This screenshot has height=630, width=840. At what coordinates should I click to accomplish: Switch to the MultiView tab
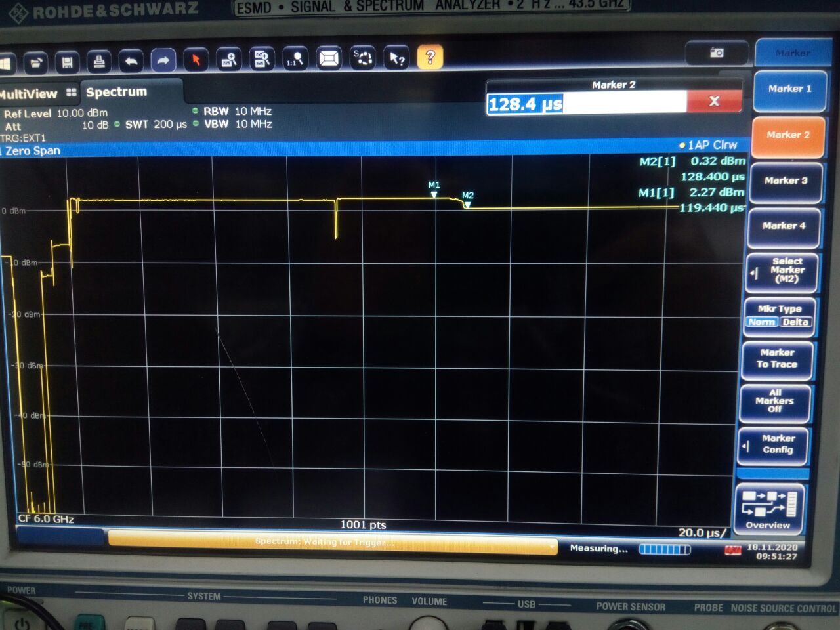click(38, 94)
